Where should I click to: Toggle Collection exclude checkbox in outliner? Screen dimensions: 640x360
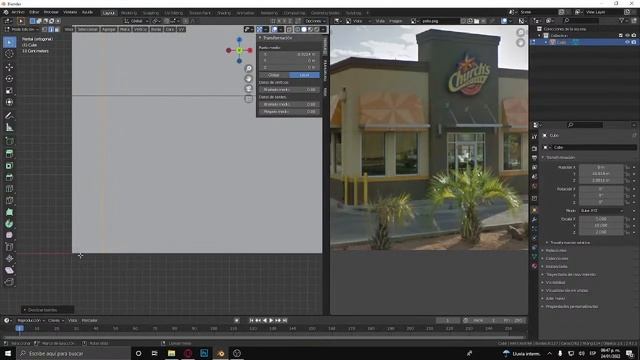pyautogui.click(x=621, y=36)
